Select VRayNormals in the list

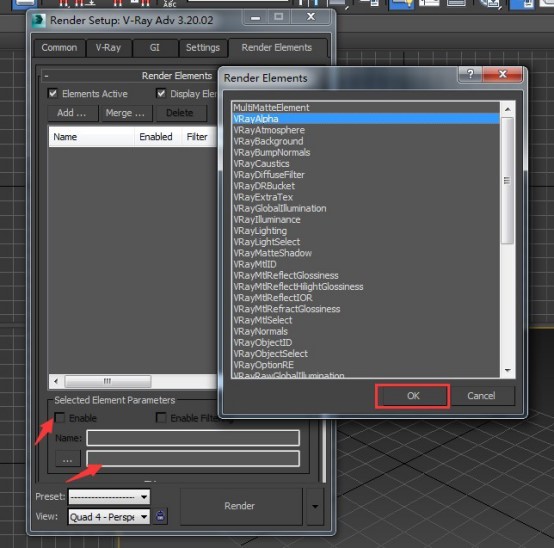click(366, 331)
